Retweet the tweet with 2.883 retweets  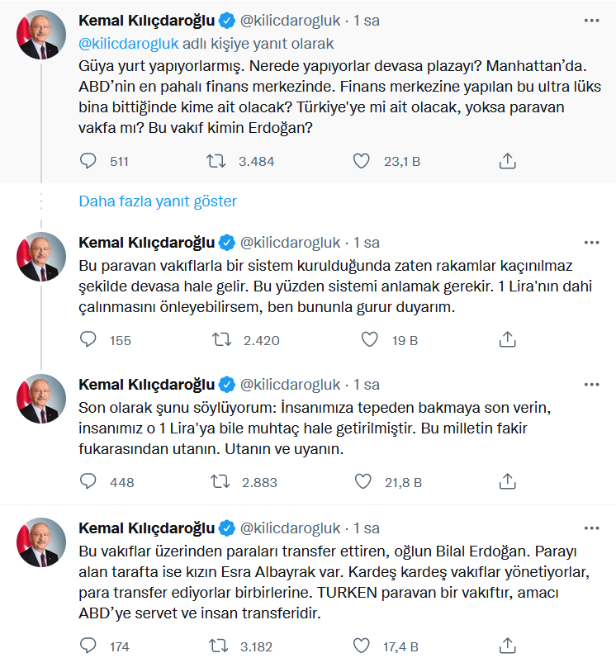pyautogui.click(x=220, y=482)
